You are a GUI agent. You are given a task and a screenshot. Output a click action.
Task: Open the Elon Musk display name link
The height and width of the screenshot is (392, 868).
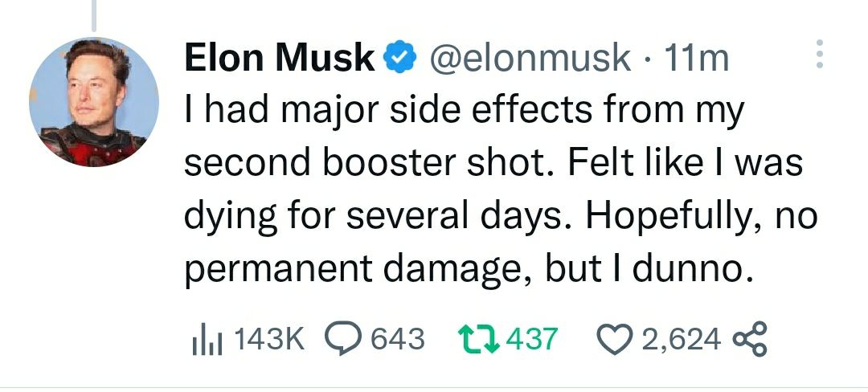click(280, 59)
